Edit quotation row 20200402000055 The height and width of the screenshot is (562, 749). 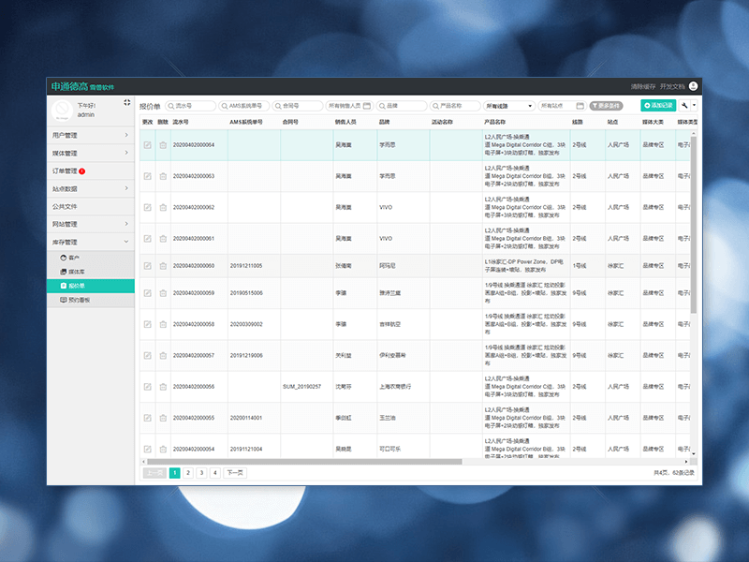(x=148, y=418)
